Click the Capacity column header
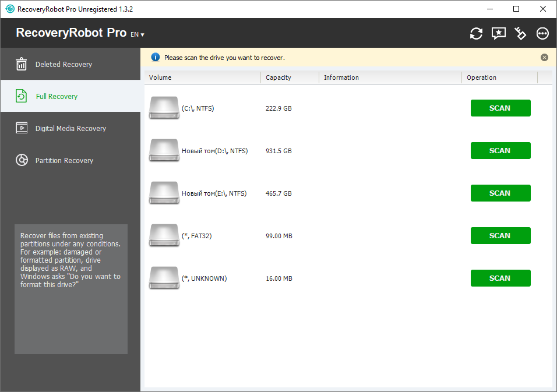 (x=290, y=77)
